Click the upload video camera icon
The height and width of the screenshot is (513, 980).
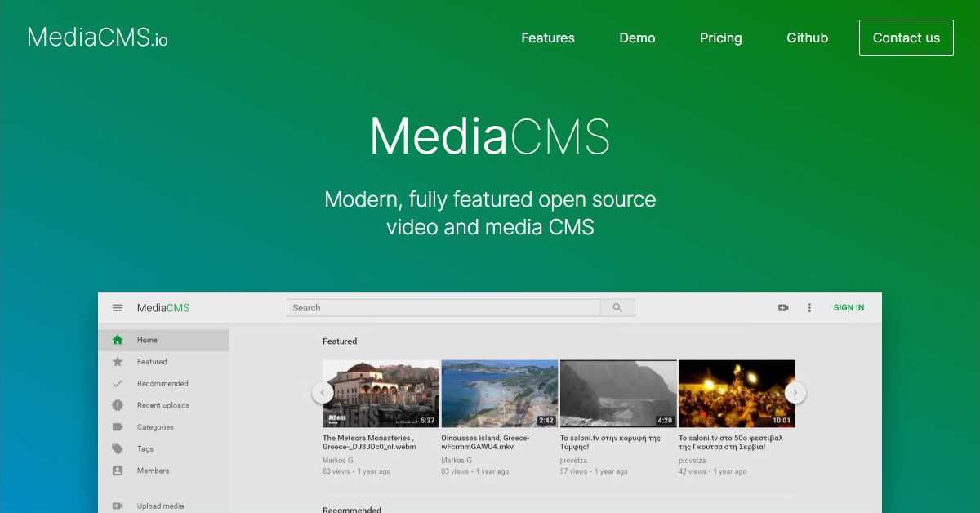tap(783, 307)
